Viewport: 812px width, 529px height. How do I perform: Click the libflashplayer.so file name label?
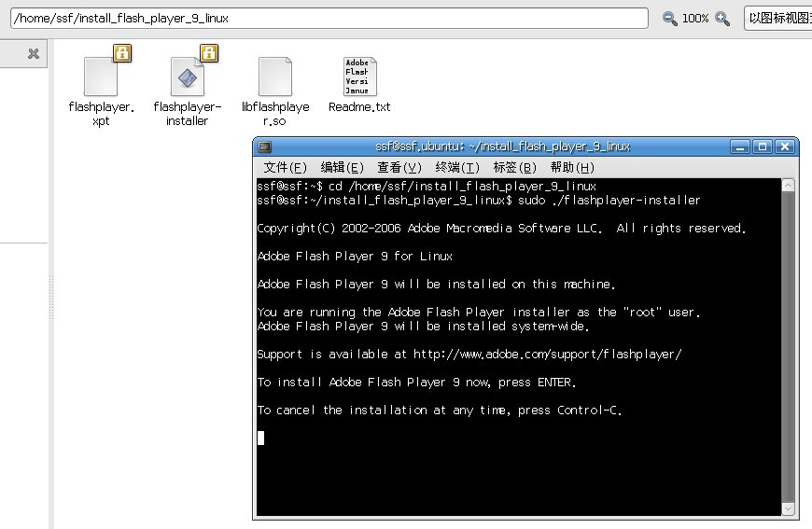(275, 114)
